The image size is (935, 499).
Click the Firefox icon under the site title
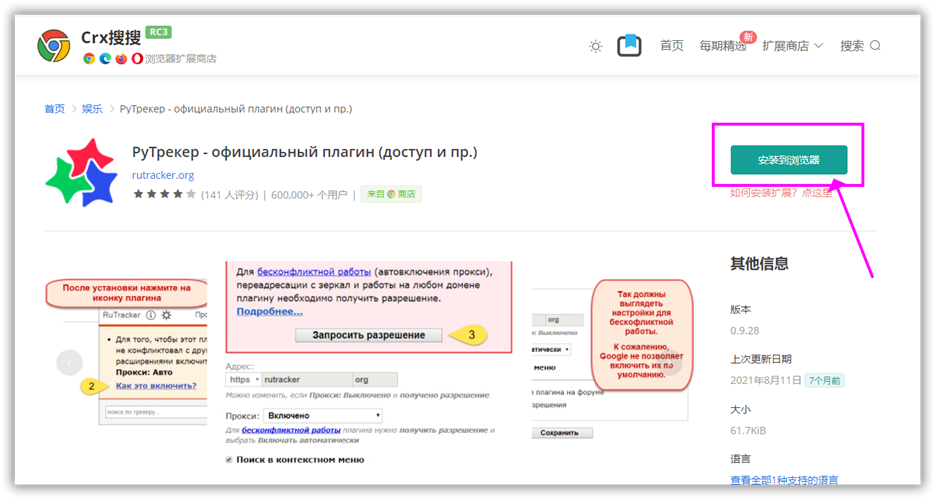click(121, 59)
